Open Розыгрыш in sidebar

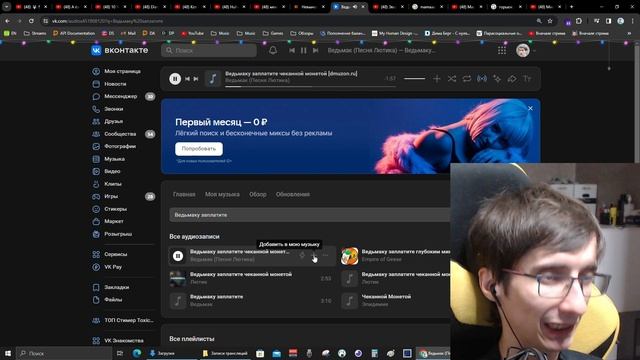coord(118,234)
